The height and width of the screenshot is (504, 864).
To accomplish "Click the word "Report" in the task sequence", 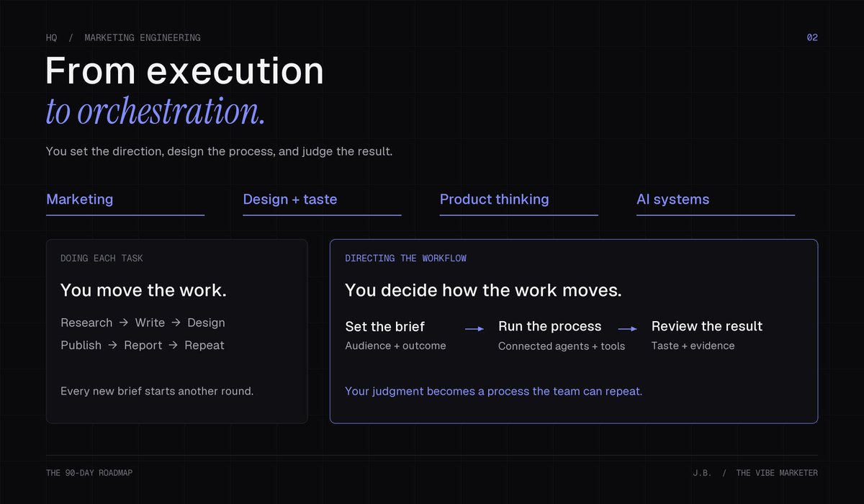I will tap(143, 346).
